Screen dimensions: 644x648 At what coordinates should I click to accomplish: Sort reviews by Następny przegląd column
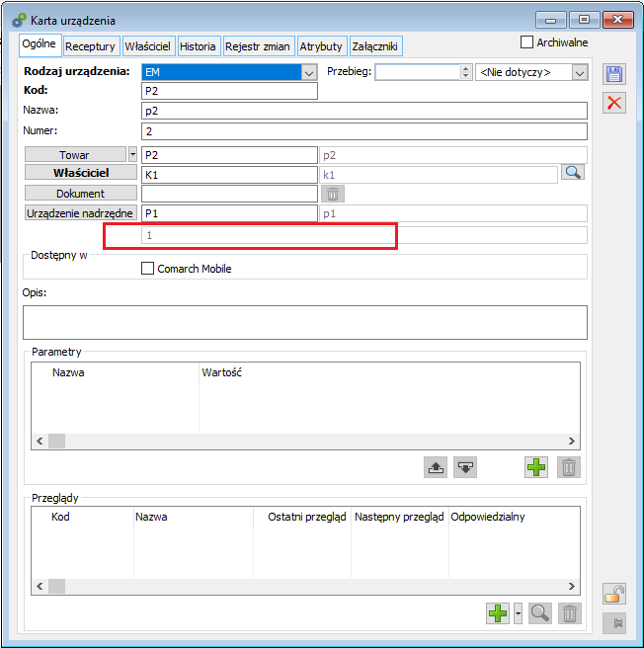point(399,517)
